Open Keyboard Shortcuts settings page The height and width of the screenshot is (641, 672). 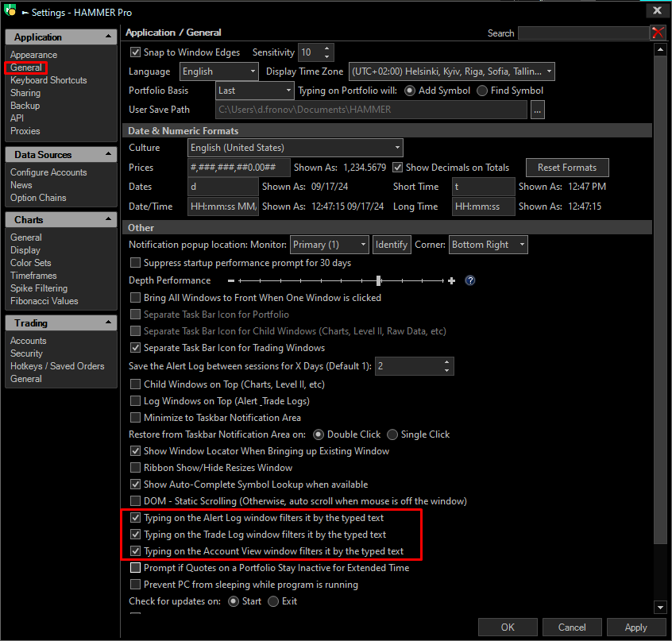pyautogui.click(x=48, y=80)
